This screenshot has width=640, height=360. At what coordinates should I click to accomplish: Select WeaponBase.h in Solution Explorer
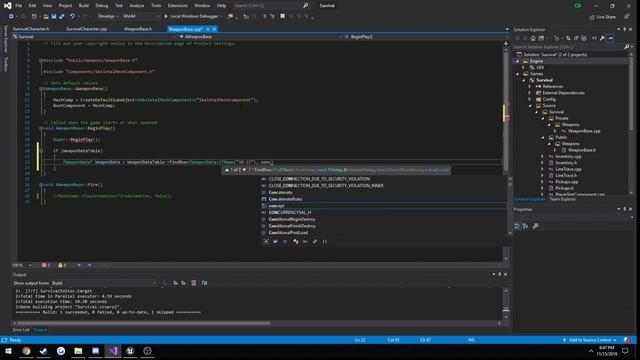click(582, 150)
